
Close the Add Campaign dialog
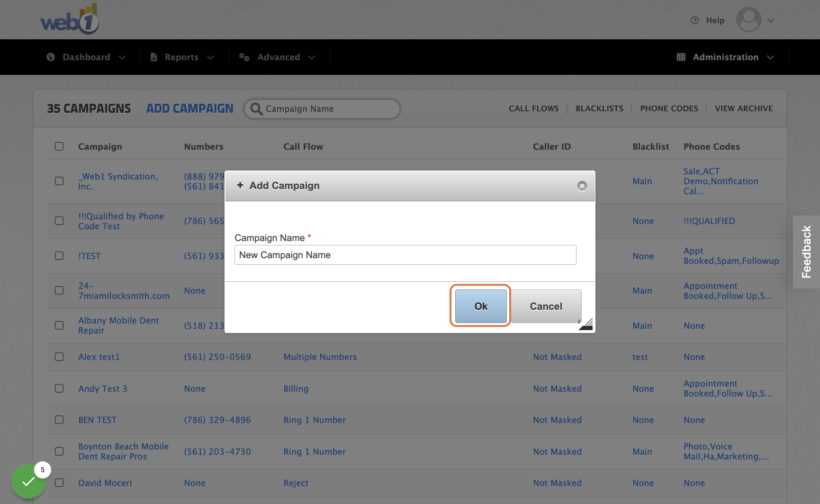click(x=582, y=186)
